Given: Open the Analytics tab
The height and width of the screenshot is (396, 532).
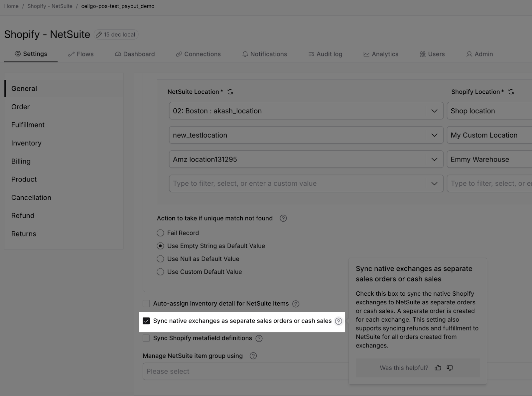Looking at the screenshot, I should (x=381, y=54).
